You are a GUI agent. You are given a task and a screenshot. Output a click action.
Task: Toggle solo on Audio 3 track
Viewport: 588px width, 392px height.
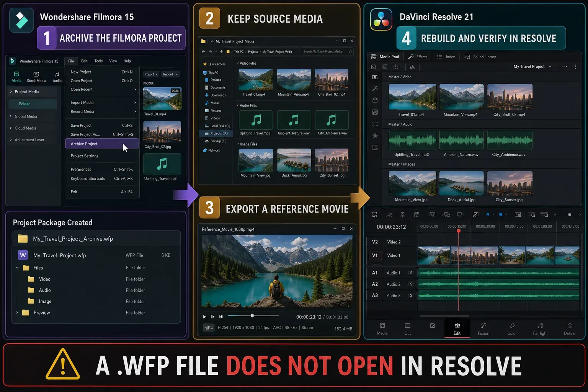click(x=411, y=296)
